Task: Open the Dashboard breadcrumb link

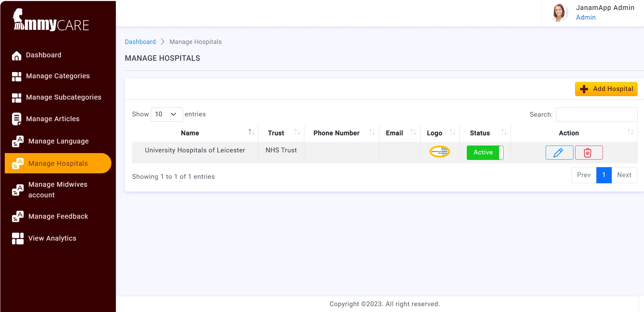Action: pos(141,42)
